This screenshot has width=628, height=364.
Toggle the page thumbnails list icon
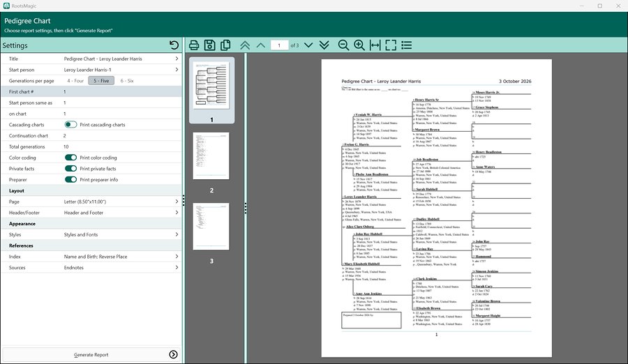click(x=407, y=45)
